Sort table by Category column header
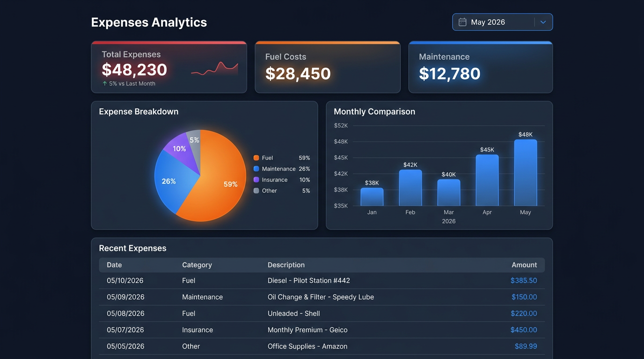 coord(197,265)
